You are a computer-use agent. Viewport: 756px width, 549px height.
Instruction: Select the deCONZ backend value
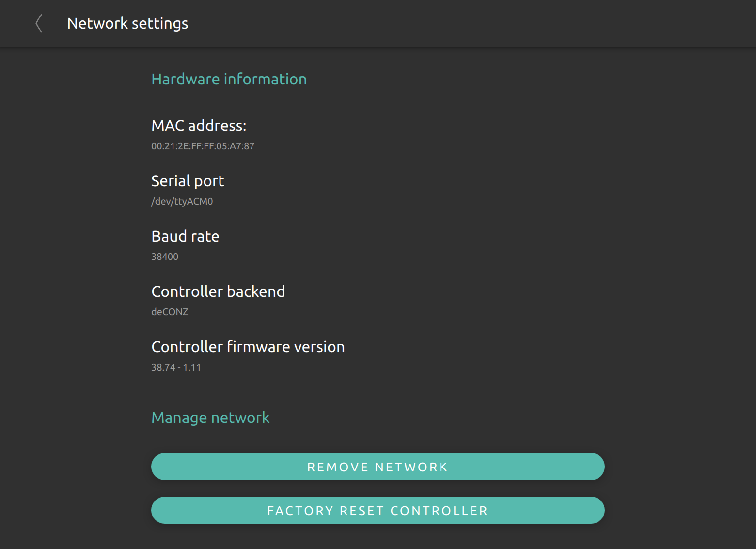[x=170, y=312]
